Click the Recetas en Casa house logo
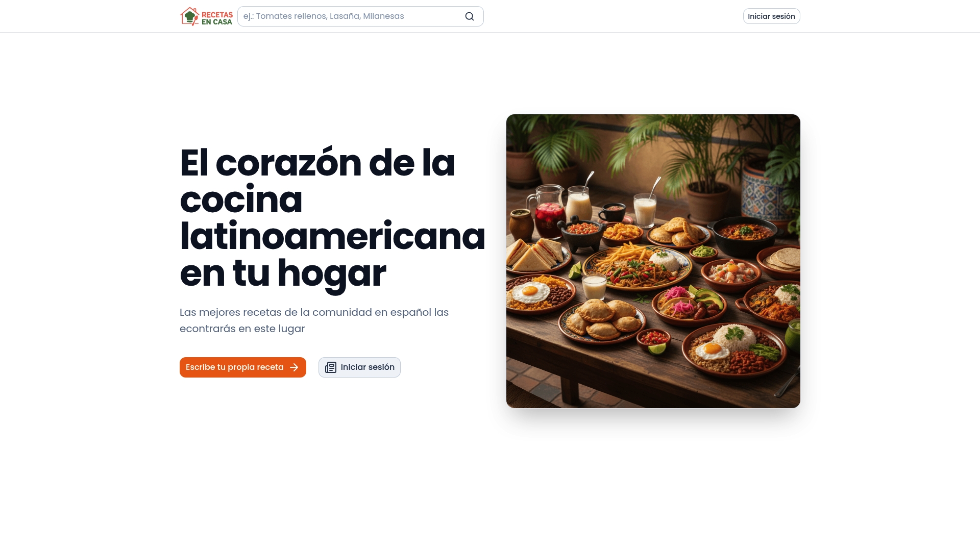 tap(190, 16)
